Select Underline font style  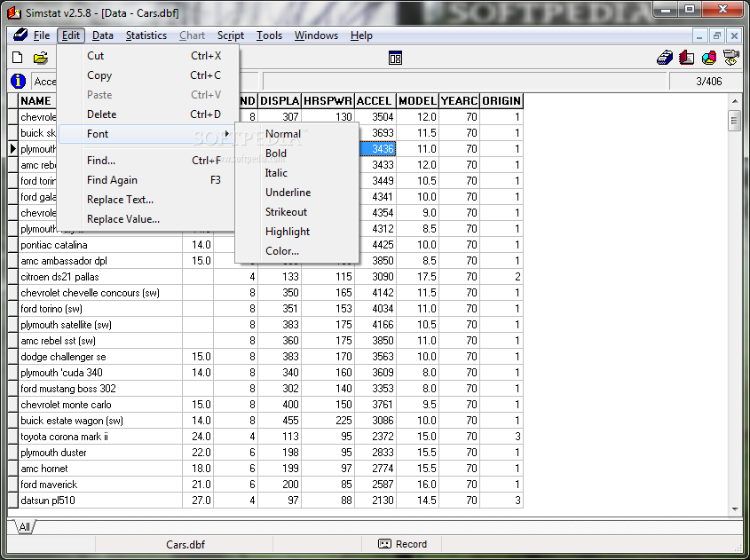point(297,193)
